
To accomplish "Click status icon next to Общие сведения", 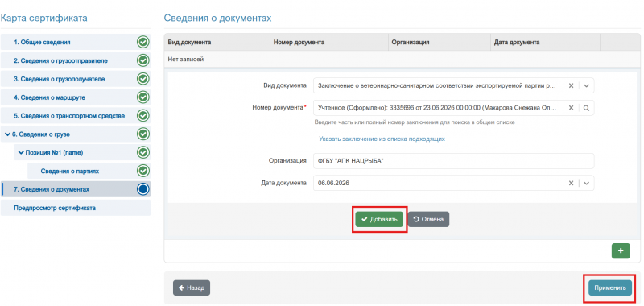I will pyautogui.click(x=142, y=42).
